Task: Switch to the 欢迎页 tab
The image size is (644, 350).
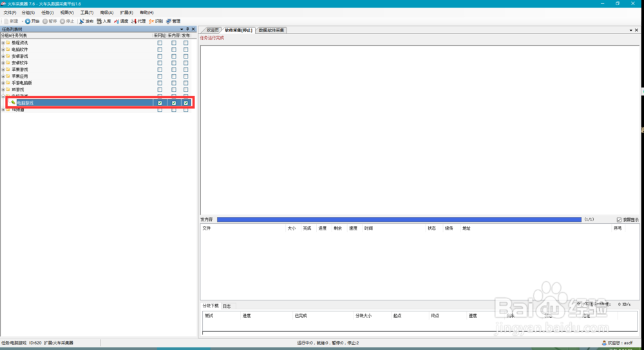Action: [213, 30]
